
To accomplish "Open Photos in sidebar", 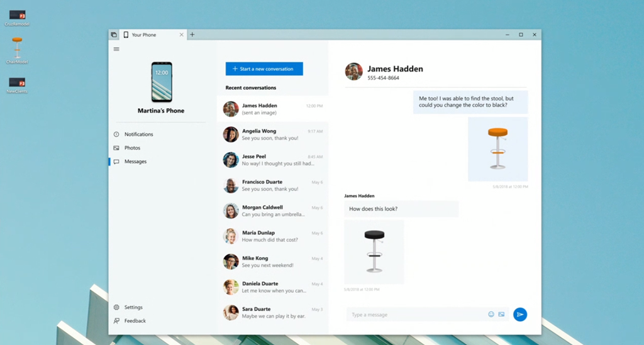I will (x=132, y=148).
